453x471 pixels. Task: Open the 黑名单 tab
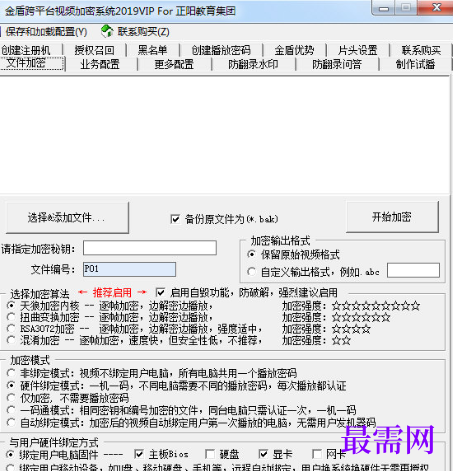152,50
